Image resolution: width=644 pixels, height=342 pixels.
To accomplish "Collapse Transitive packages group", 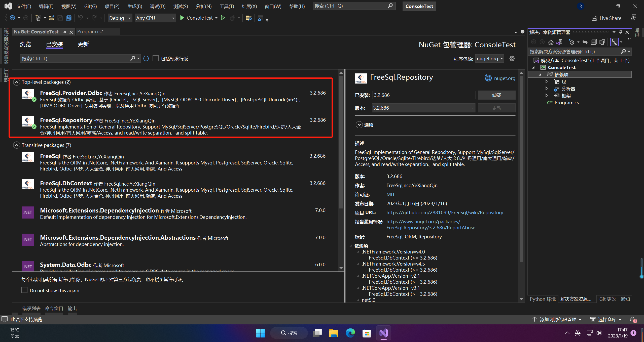I will pyautogui.click(x=17, y=145).
